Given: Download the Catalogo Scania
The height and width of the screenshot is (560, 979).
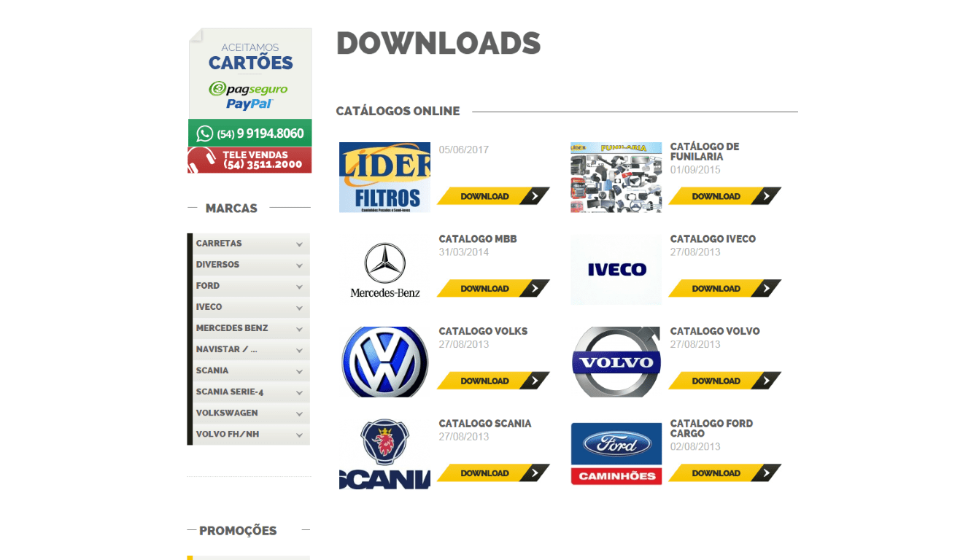Looking at the screenshot, I should (x=493, y=473).
